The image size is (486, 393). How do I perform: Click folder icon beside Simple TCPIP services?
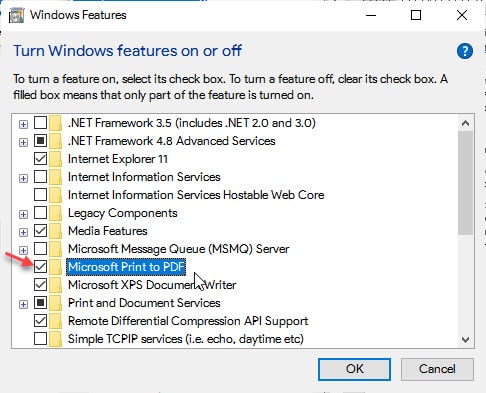tap(55, 339)
